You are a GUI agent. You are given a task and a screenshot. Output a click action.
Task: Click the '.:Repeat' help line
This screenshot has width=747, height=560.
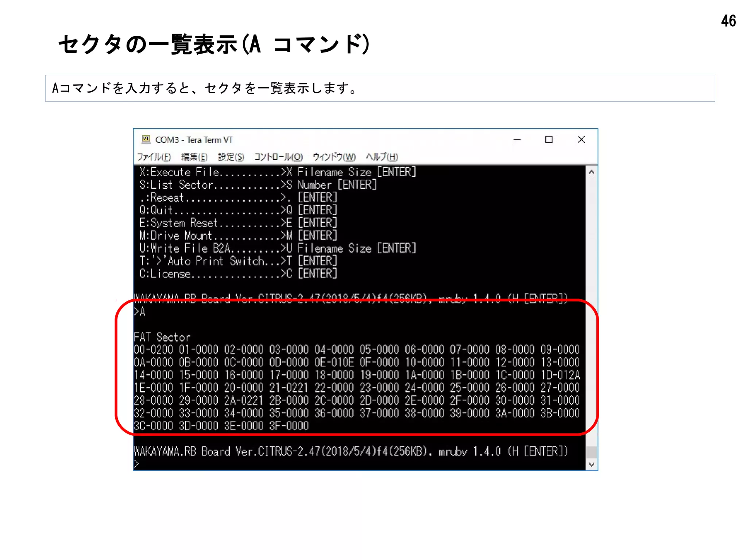coord(238,197)
